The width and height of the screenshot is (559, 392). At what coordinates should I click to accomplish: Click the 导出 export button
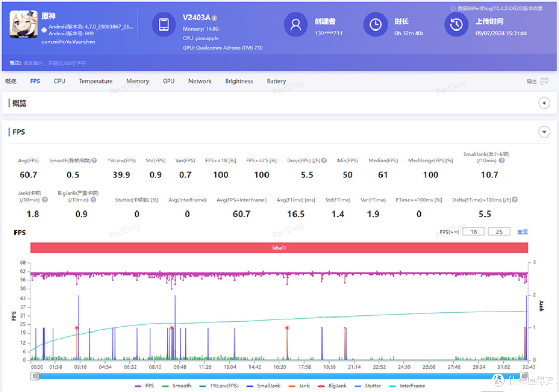pyautogui.click(x=532, y=82)
